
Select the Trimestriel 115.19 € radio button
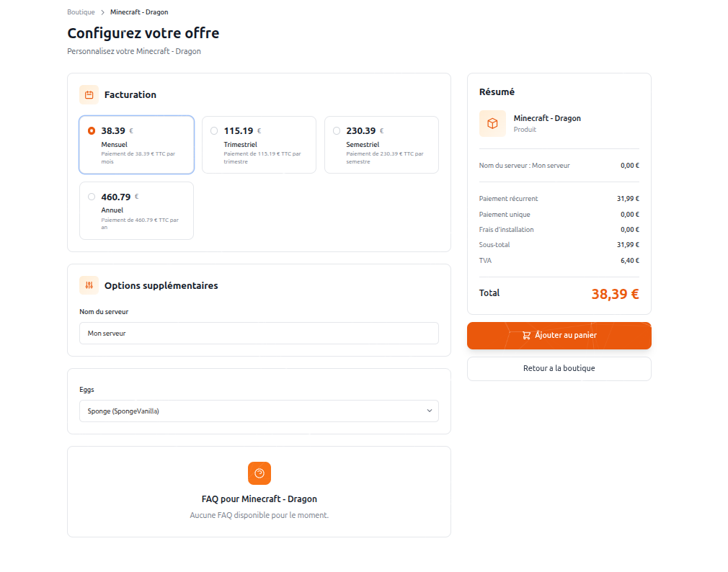click(x=214, y=131)
